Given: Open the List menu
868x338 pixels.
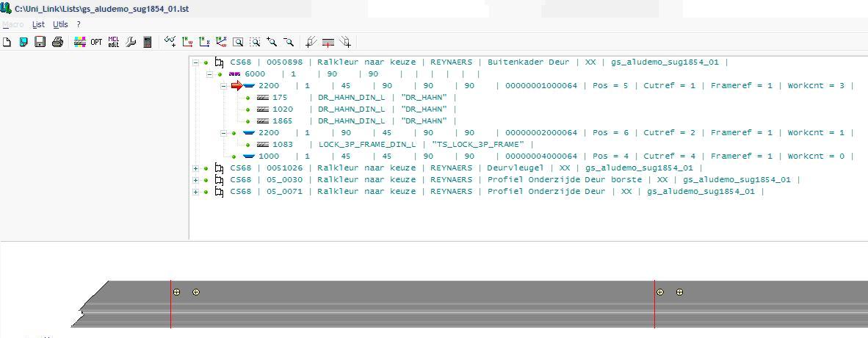Looking at the screenshot, I should (38, 24).
